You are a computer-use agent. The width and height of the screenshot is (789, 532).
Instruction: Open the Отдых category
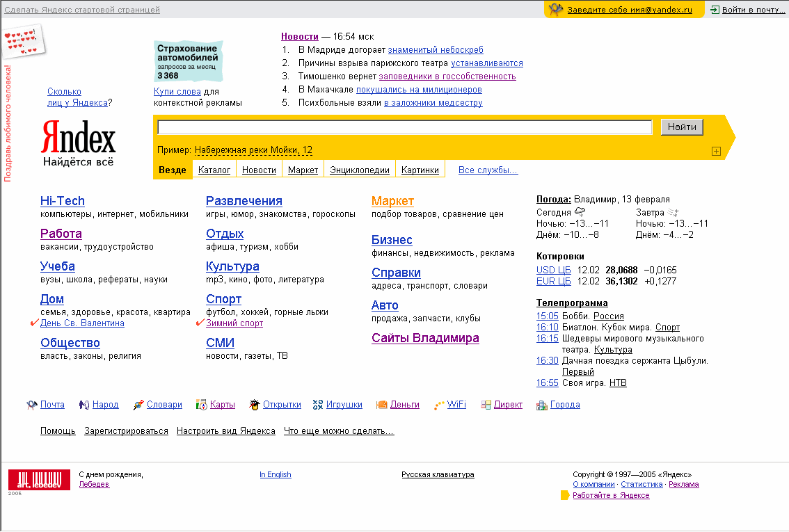(x=225, y=234)
